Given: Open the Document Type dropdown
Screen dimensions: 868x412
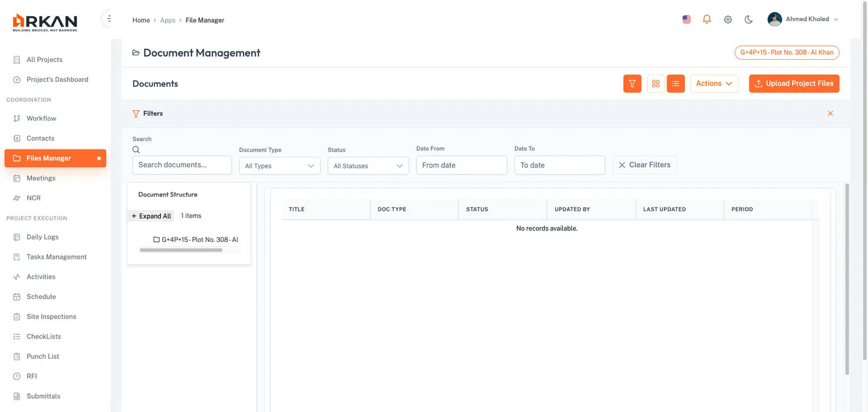Looking at the screenshot, I should 279,165.
